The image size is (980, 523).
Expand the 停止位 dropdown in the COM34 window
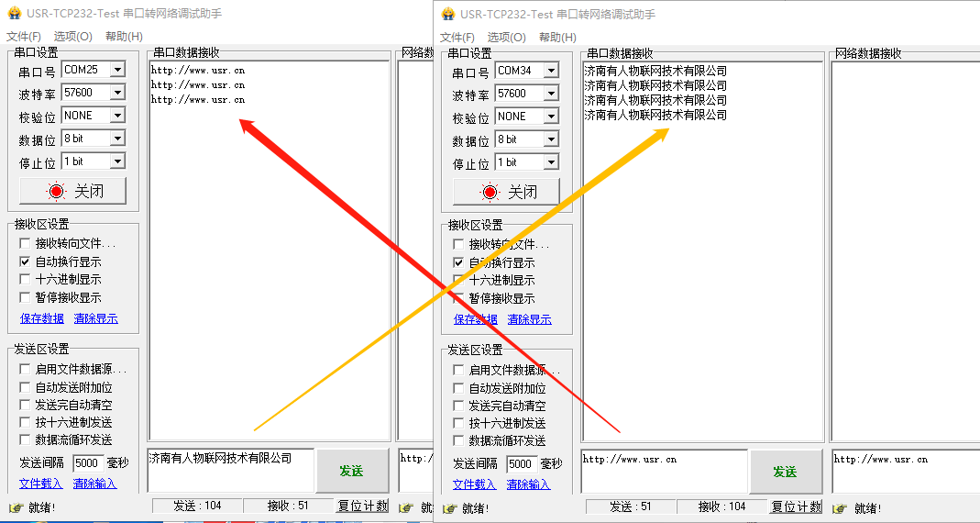pos(550,162)
